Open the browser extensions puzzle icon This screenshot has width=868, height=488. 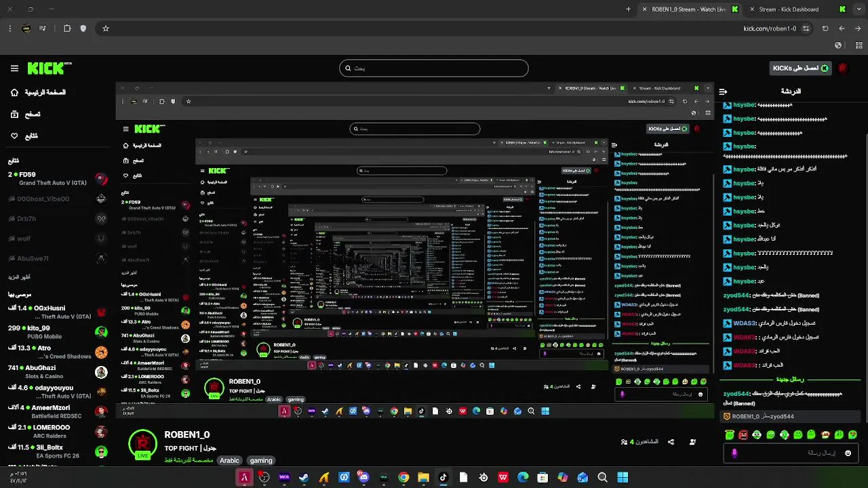66,28
